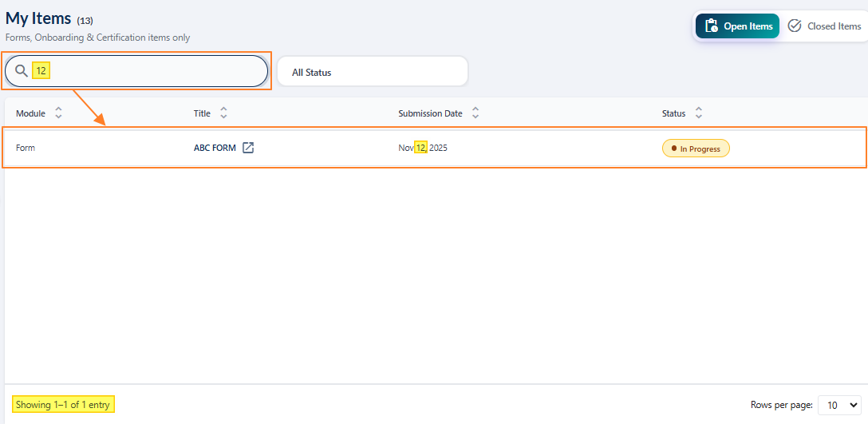The height and width of the screenshot is (424, 868).
Task: Click the Status column sort arrows
Action: coord(699,113)
